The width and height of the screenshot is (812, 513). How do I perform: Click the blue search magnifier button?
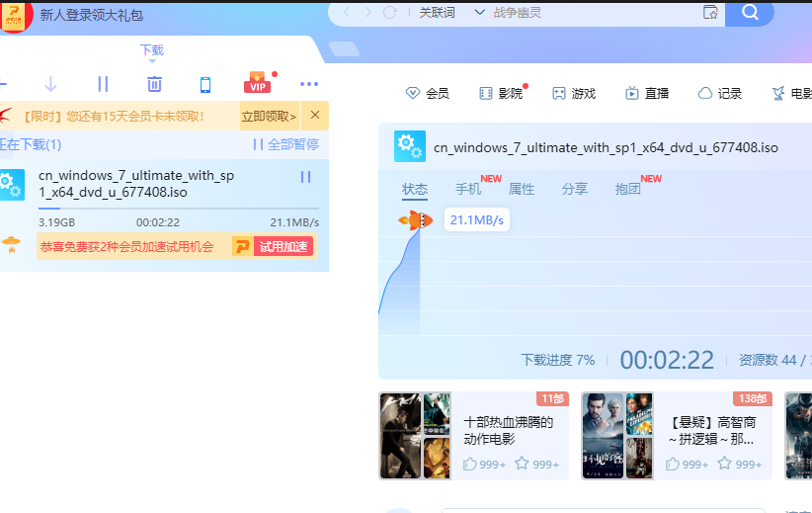click(750, 13)
